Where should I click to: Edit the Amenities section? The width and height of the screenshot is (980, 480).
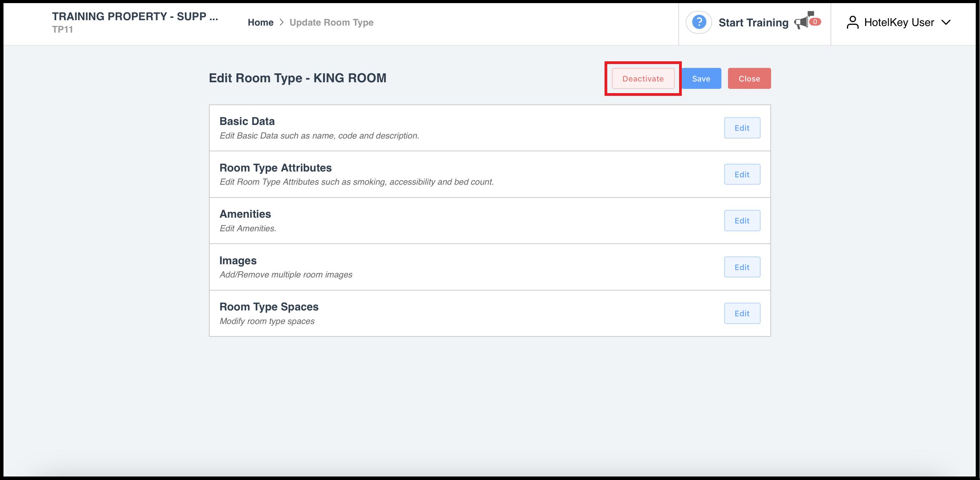click(x=742, y=220)
